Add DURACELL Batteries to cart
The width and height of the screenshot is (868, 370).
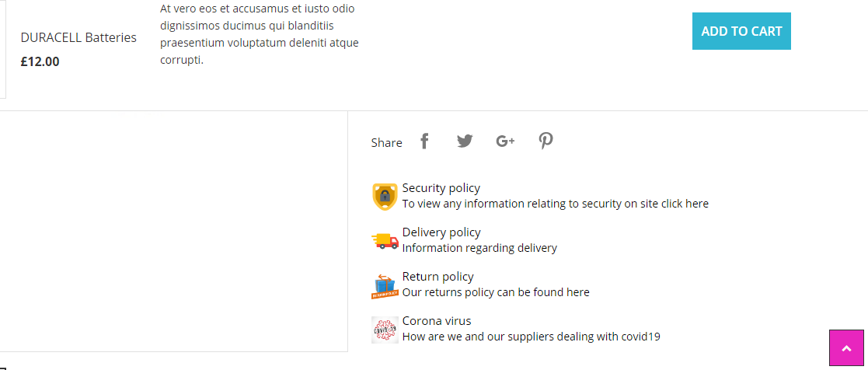click(741, 31)
